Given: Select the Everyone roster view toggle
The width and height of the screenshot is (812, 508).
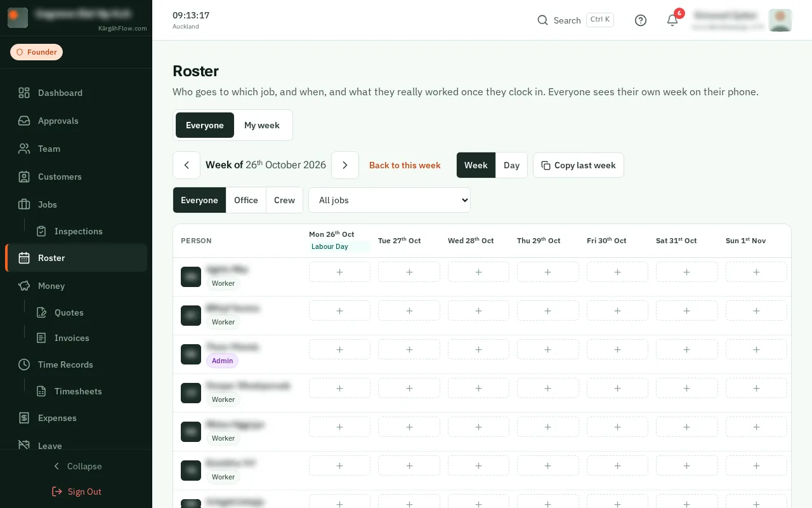Looking at the screenshot, I should (x=205, y=125).
